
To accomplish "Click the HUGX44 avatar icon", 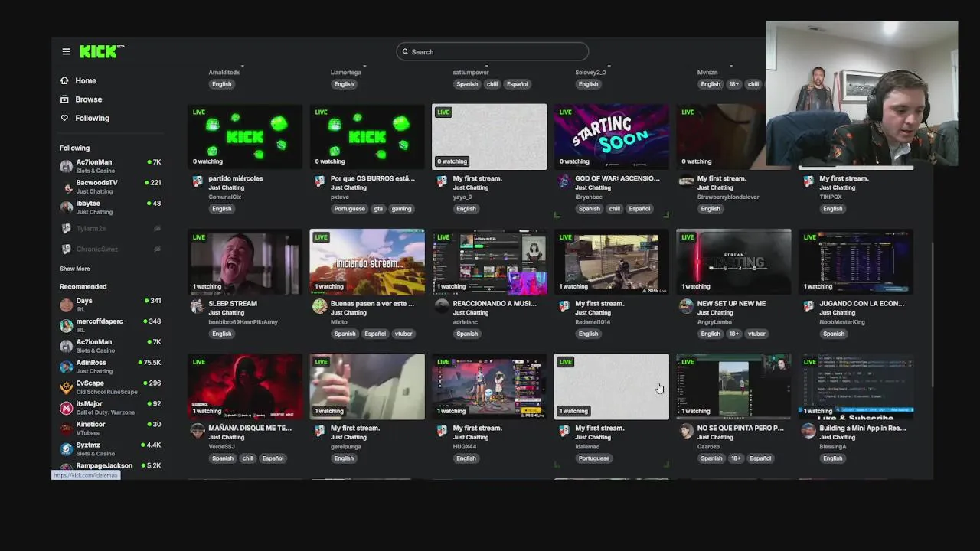I will click(442, 431).
